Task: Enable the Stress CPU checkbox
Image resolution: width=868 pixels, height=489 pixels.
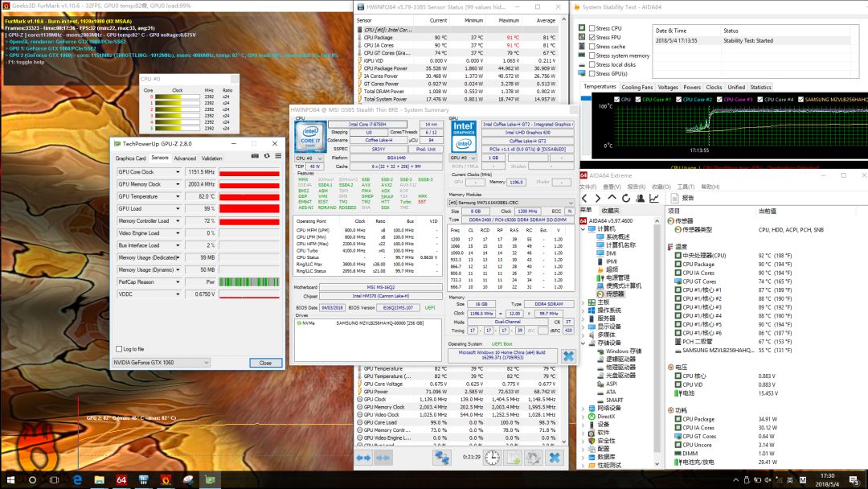Action: pos(592,28)
